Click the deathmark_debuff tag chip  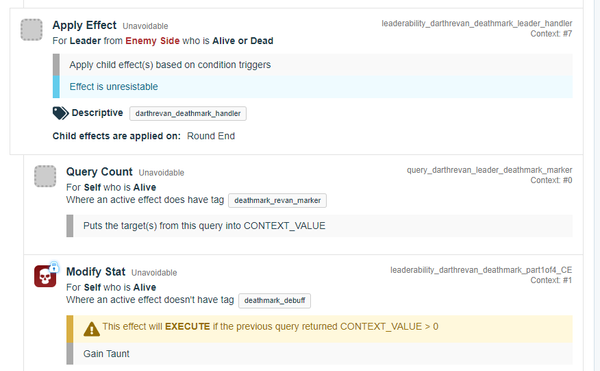274,301
